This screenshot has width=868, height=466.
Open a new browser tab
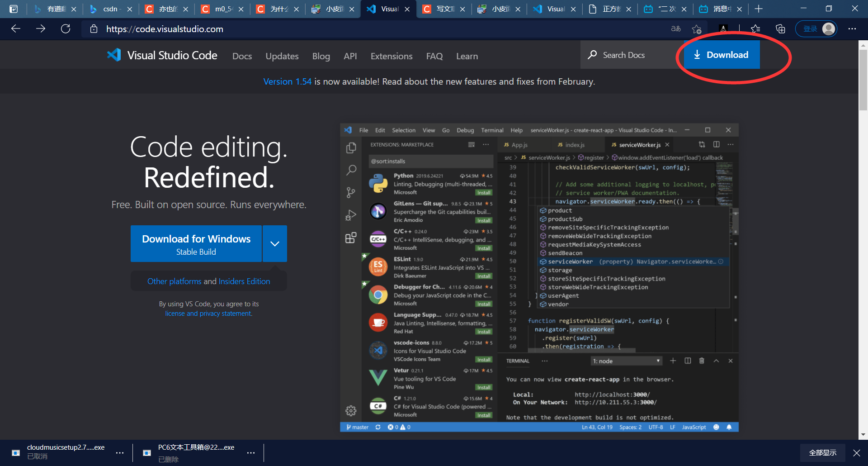(x=759, y=9)
